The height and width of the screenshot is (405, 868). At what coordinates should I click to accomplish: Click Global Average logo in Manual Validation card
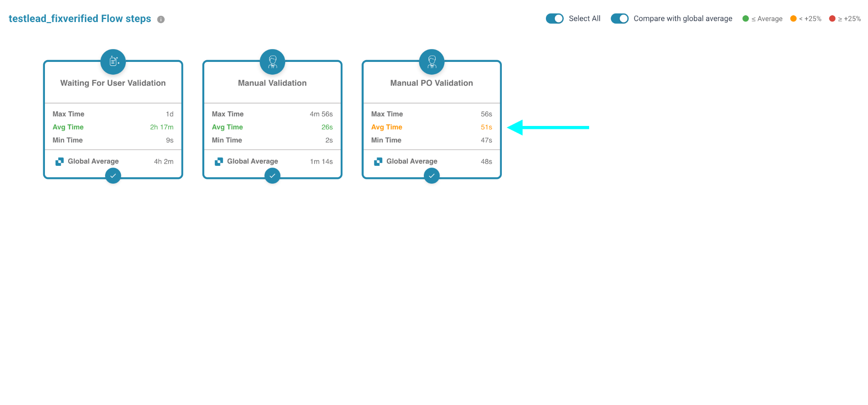(x=219, y=162)
